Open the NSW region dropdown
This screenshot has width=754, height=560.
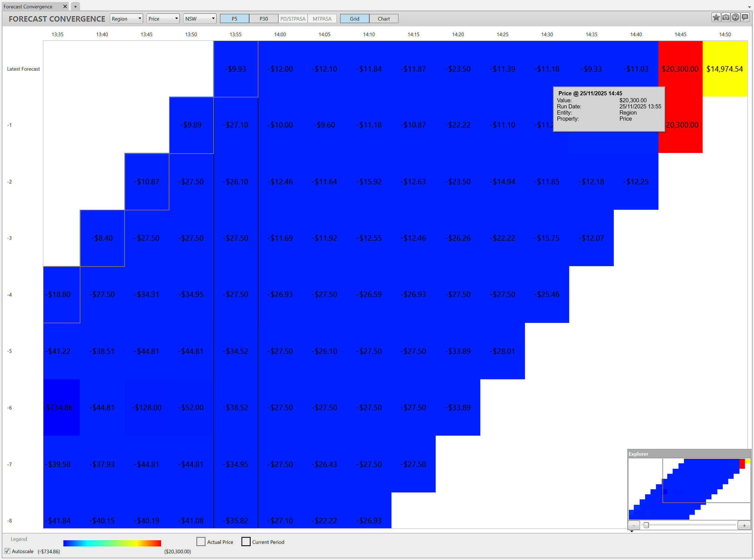[200, 19]
